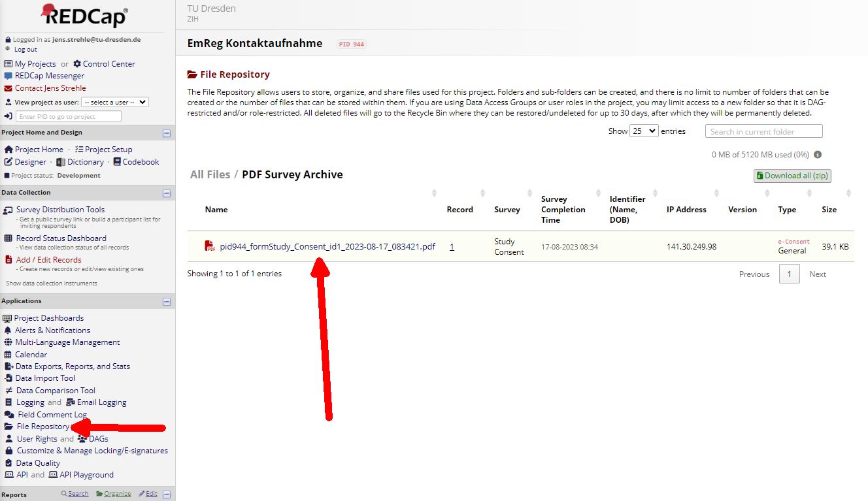Click the Calendar icon in Applications
Viewport: 868px width, 501px height.
pyautogui.click(x=8, y=355)
